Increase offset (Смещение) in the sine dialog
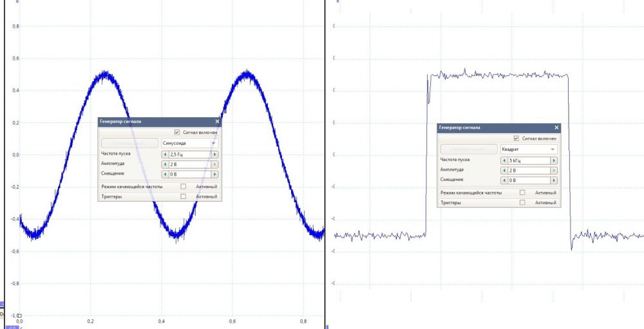Viewport: 644px width, 329px height. click(x=215, y=174)
